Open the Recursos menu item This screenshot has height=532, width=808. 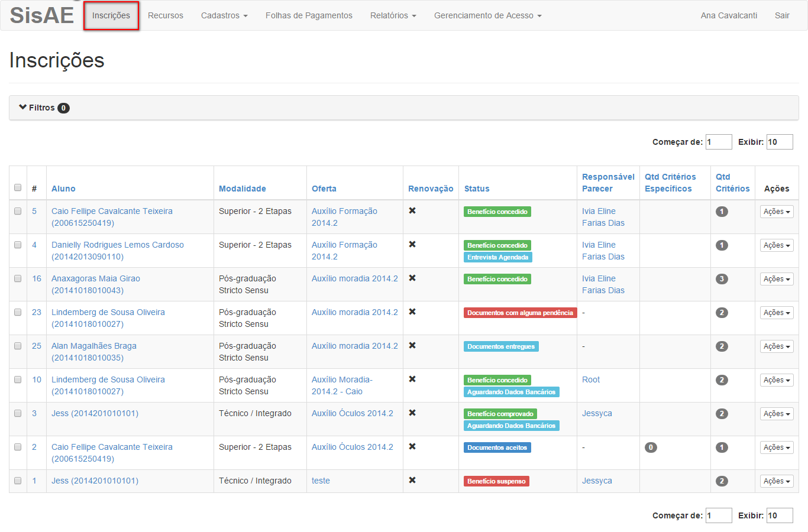click(166, 15)
